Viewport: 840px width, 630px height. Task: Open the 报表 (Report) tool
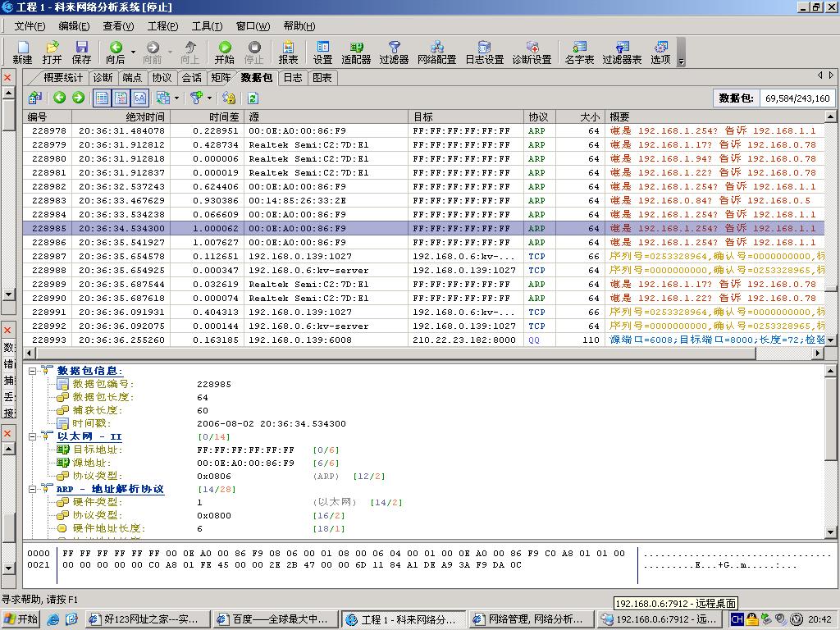(288, 52)
